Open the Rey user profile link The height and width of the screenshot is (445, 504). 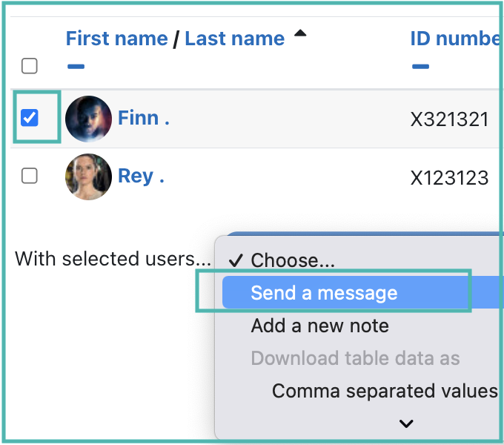141,177
